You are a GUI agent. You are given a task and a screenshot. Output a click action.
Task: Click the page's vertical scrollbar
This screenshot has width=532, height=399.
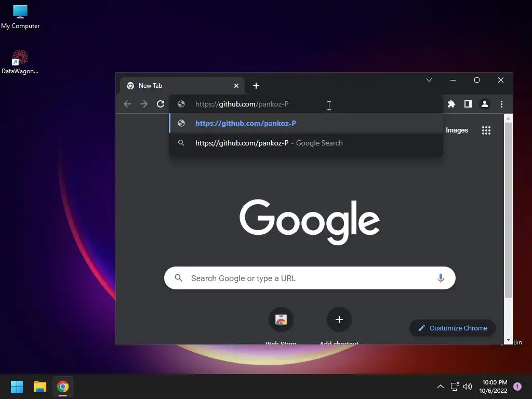(508, 210)
